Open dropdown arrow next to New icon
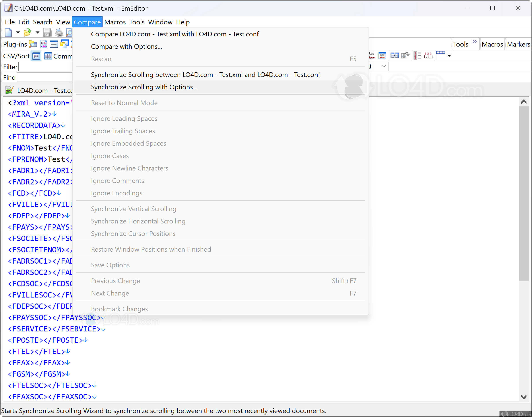The image size is (532, 417). point(18,32)
